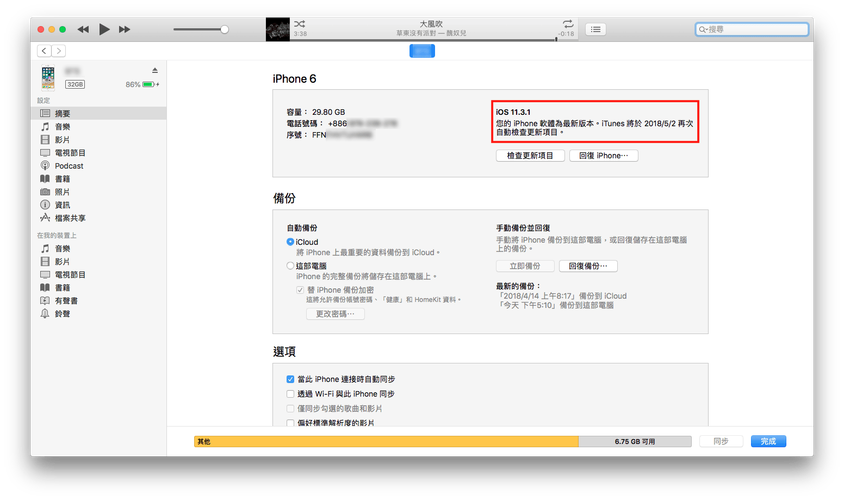The width and height of the screenshot is (844, 500).
Task: Click the album artwork thumbnail
Action: click(x=278, y=29)
